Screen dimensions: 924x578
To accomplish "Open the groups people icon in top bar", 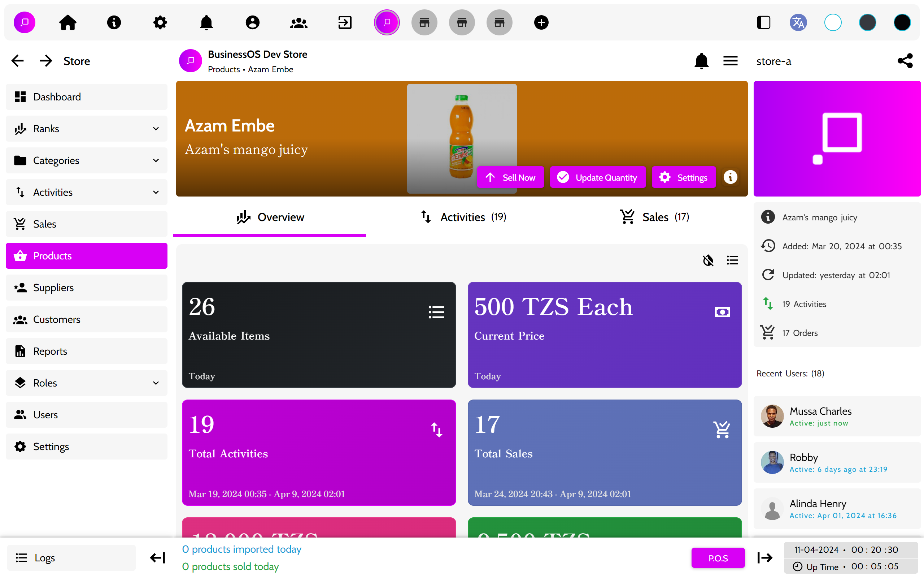I will 298,22.
